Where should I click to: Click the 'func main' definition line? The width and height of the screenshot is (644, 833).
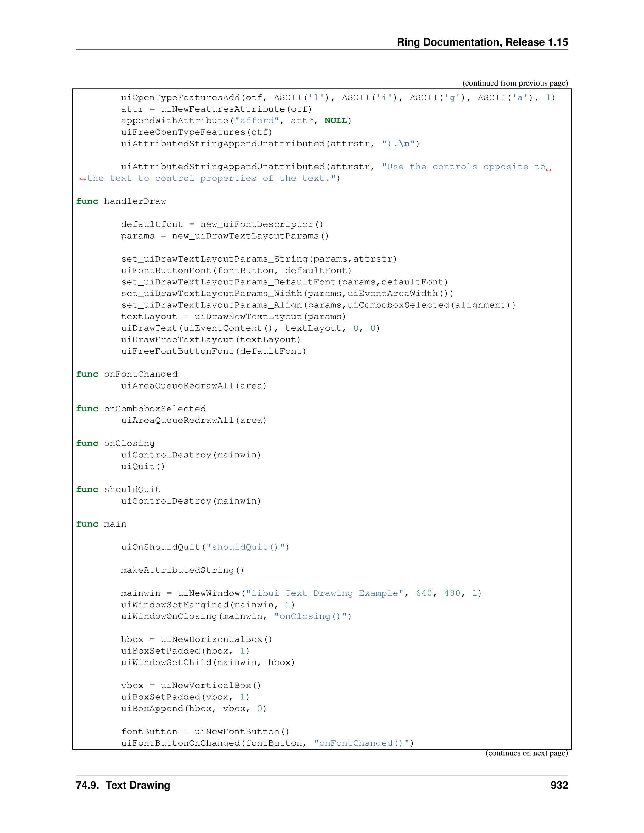101,524
